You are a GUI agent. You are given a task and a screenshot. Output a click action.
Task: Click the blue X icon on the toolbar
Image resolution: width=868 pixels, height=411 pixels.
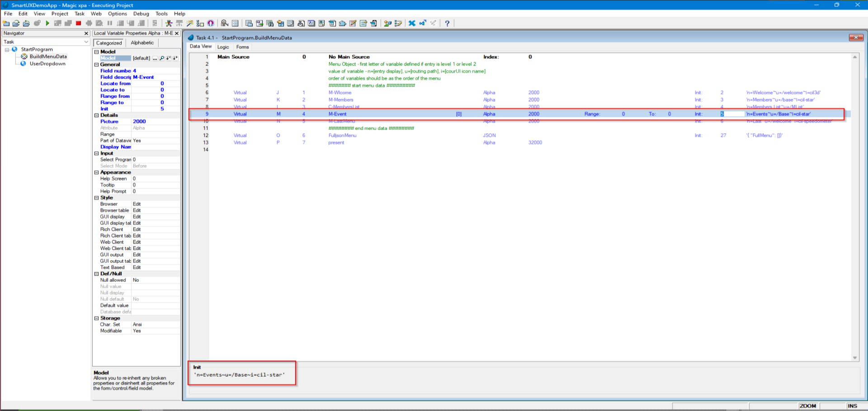point(411,23)
